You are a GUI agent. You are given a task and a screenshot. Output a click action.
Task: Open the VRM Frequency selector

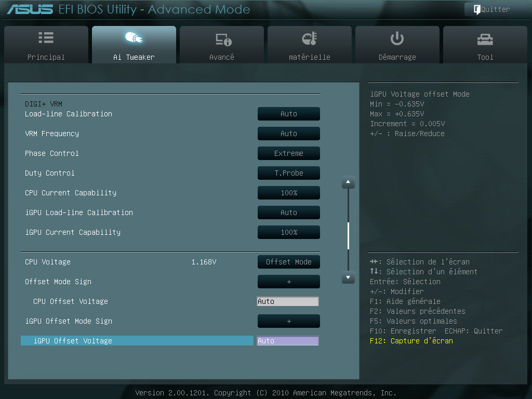(x=288, y=133)
